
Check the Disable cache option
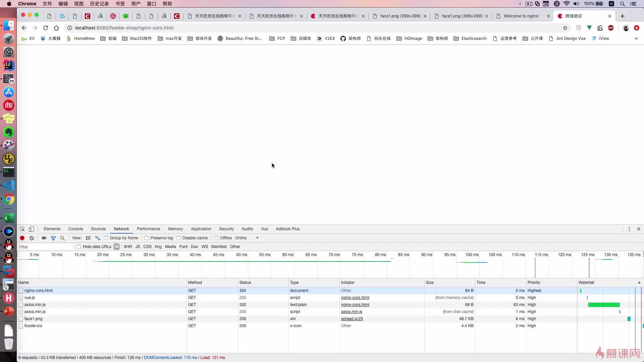coord(178,238)
